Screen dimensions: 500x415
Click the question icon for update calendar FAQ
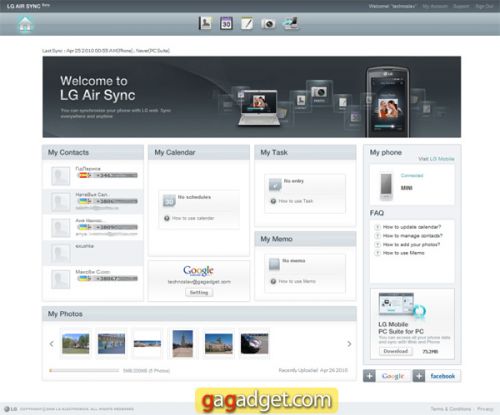point(378,227)
